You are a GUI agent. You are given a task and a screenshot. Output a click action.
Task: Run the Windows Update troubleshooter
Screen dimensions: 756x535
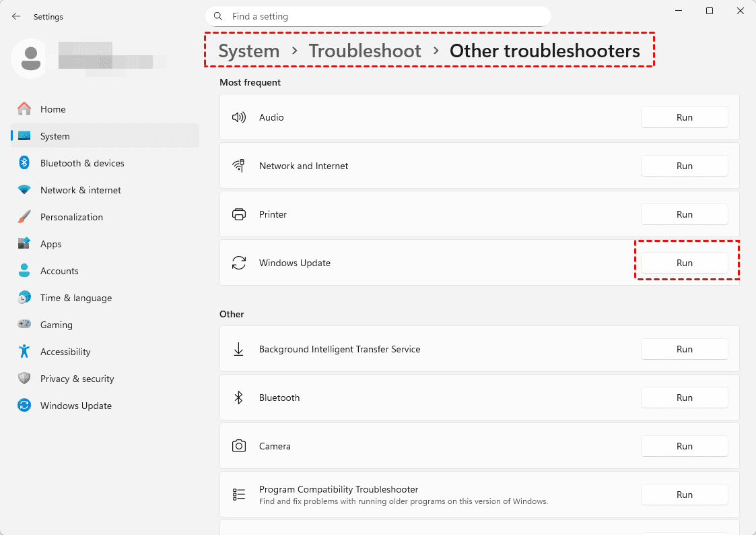(684, 263)
